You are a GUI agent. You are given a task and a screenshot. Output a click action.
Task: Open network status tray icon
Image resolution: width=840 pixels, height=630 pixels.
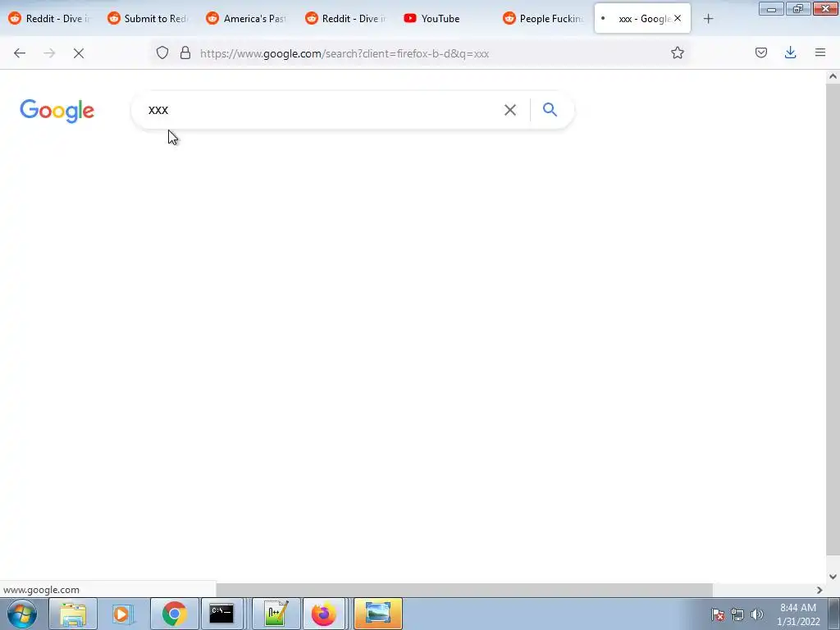737,614
